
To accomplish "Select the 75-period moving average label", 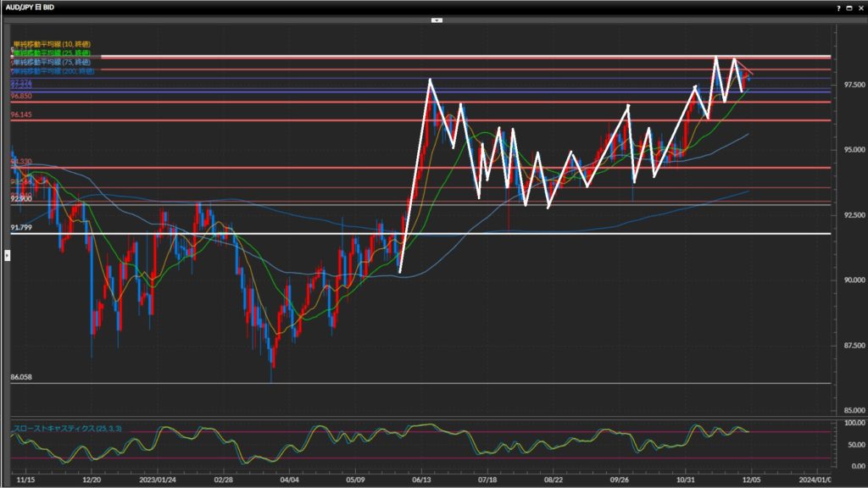I will (53, 62).
